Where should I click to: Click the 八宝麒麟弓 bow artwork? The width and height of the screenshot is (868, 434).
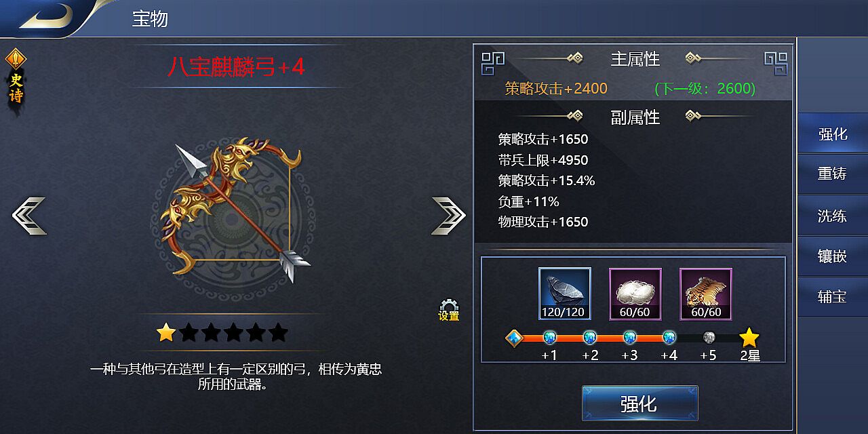(233, 212)
